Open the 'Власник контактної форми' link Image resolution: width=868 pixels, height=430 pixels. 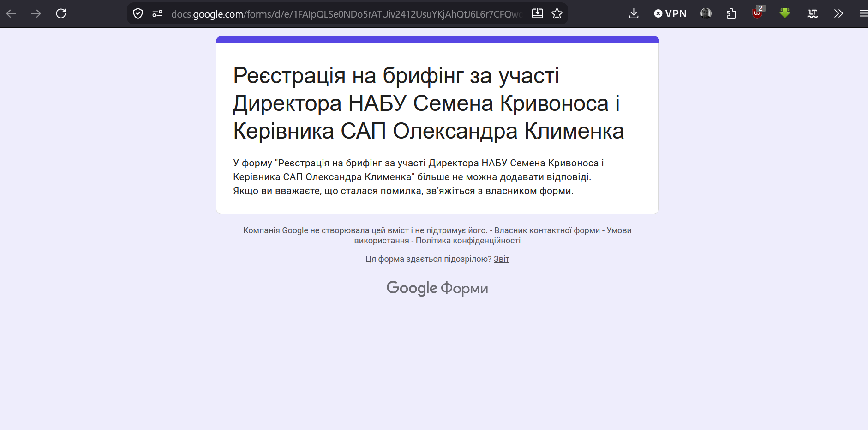click(x=547, y=230)
